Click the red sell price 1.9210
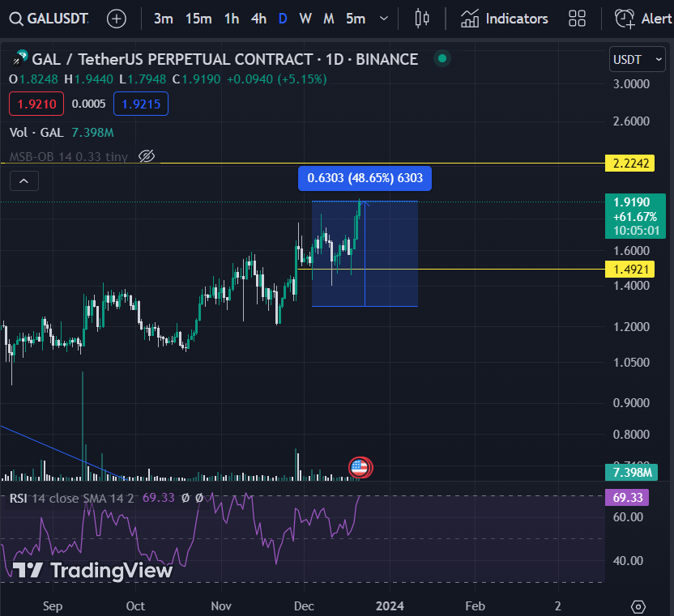Image resolution: width=674 pixels, height=616 pixels. pyautogui.click(x=36, y=104)
